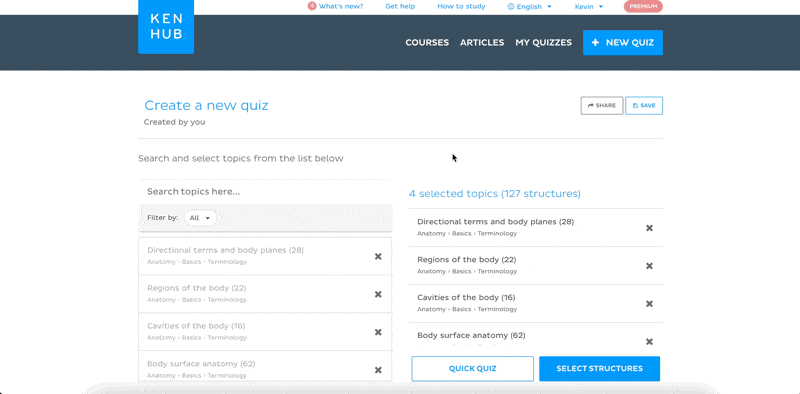
Task: Start a Quick Quiz
Action: click(472, 368)
